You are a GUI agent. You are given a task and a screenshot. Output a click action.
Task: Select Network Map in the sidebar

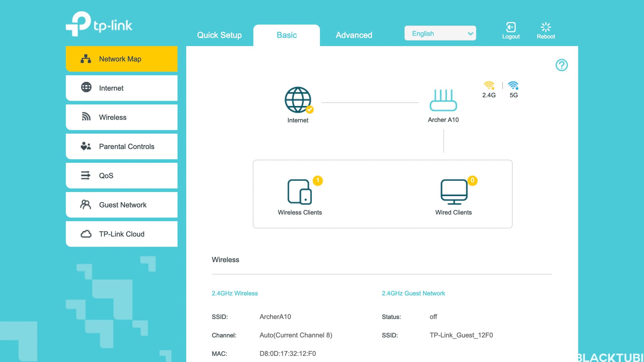(122, 59)
